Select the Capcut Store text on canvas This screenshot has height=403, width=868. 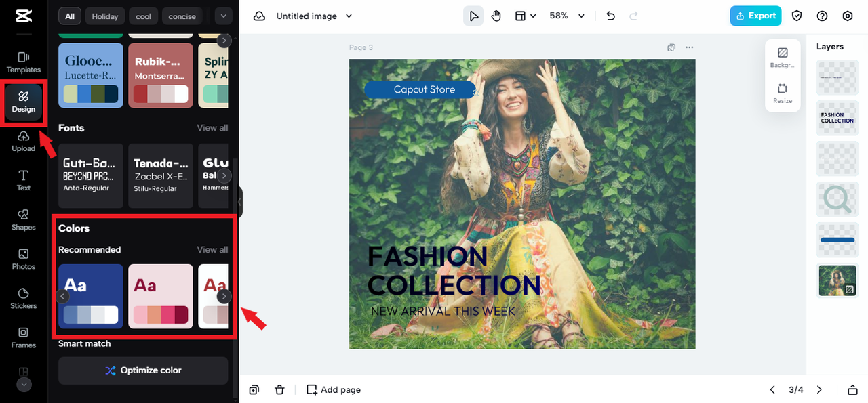tap(425, 89)
